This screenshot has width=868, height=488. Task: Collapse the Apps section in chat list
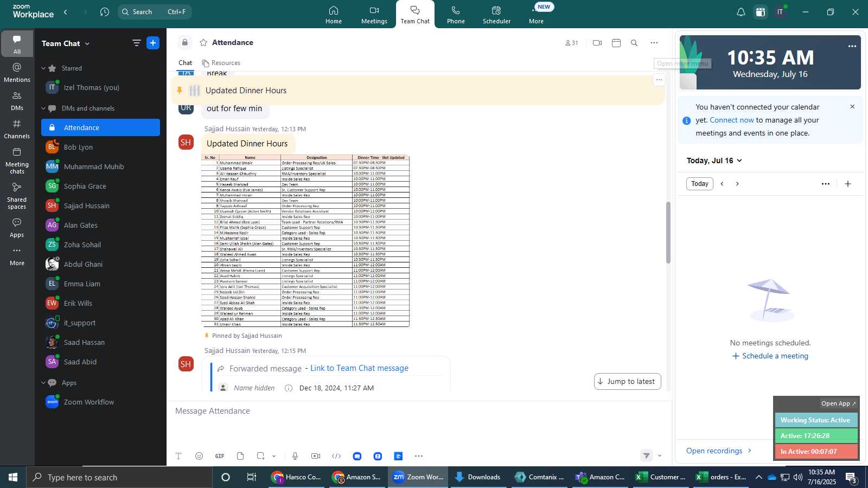click(x=43, y=383)
